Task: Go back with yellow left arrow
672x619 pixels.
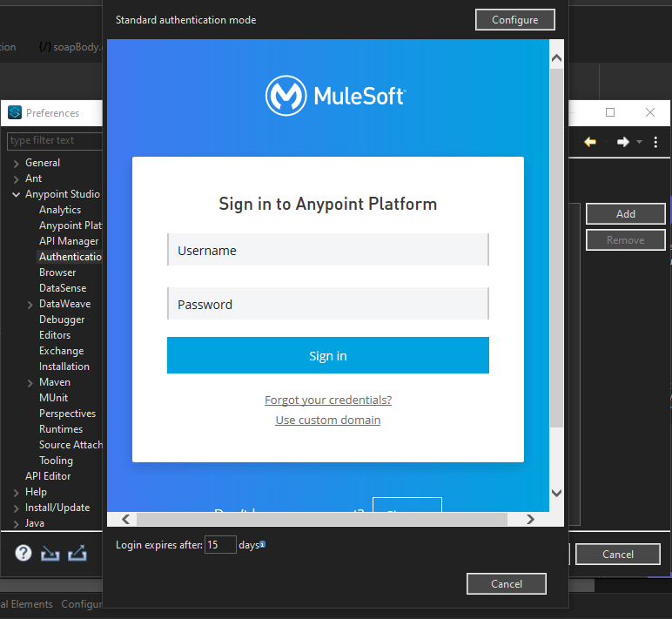Action: tap(590, 142)
